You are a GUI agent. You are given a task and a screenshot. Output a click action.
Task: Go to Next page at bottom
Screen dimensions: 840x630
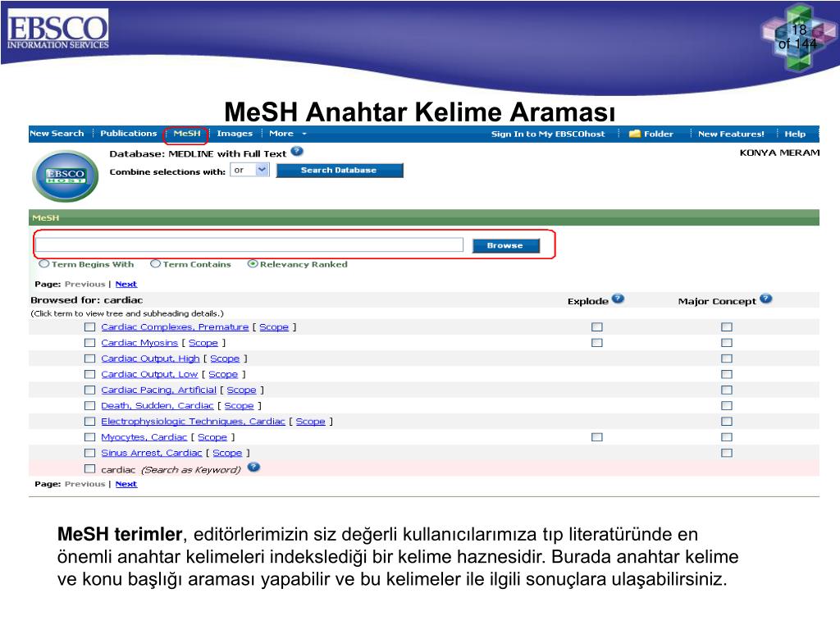click(x=126, y=484)
